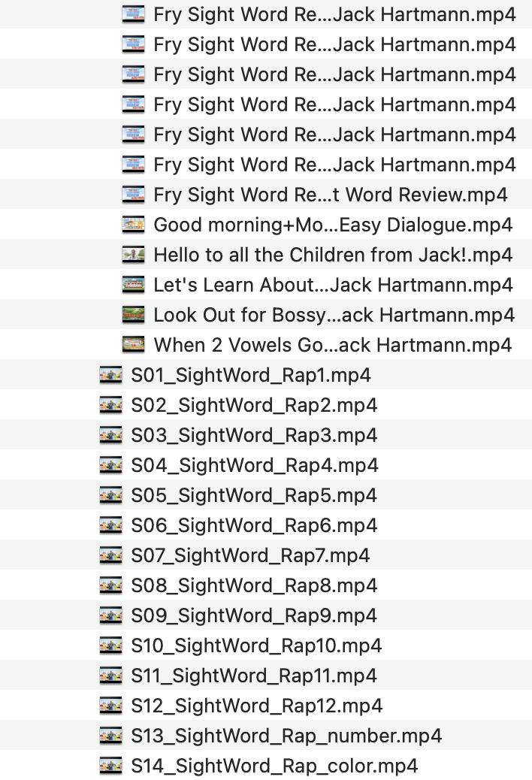Viewport: 532px width, 780px height.
Task: Click the thumbnail icon of S01_SightWord_Rap1.mp4
Action: pos(111,375)
